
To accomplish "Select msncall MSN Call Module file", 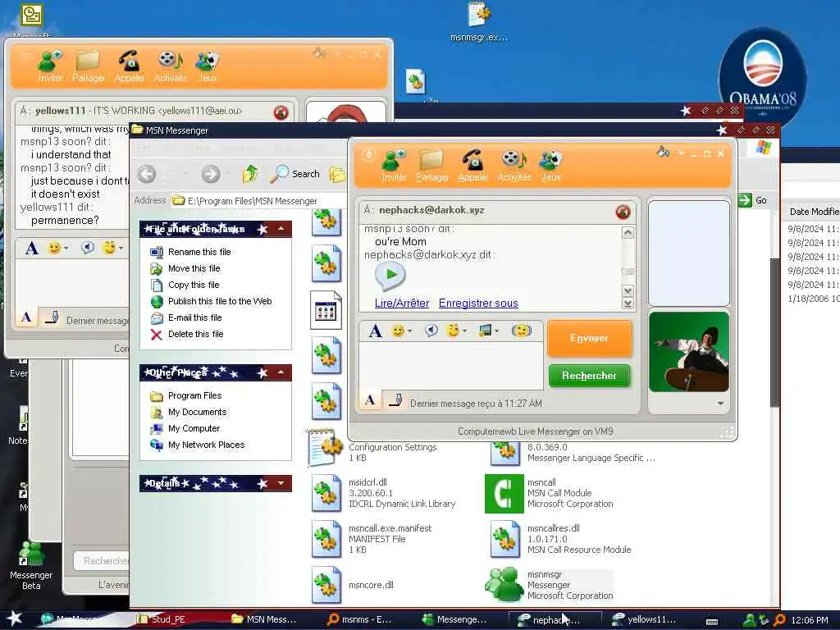I will (x=550, y=493).
